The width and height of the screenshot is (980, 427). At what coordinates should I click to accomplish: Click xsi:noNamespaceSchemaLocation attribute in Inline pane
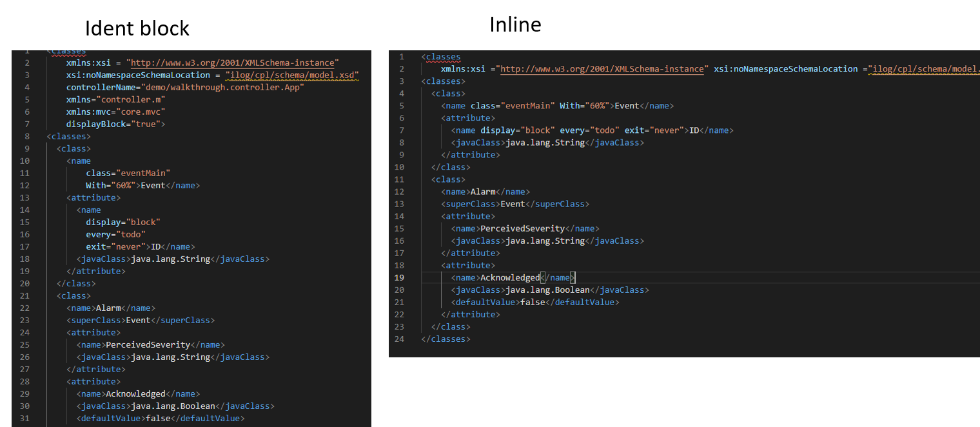[786, 69]
